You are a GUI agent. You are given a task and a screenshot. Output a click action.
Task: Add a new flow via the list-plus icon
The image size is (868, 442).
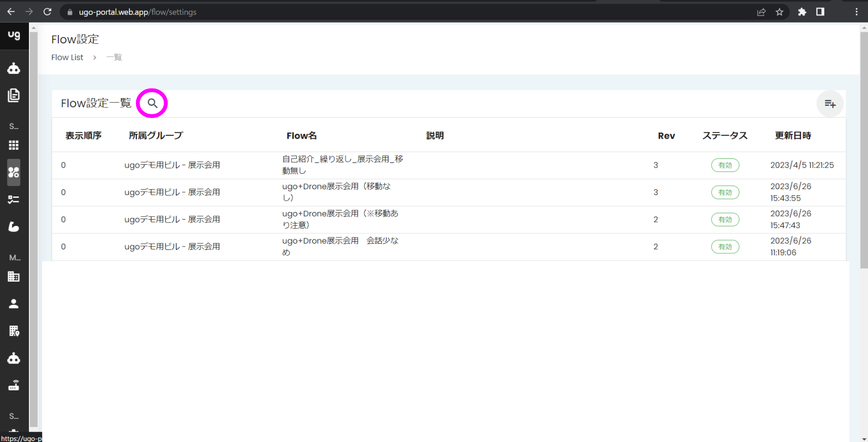[x=830, y=104]
